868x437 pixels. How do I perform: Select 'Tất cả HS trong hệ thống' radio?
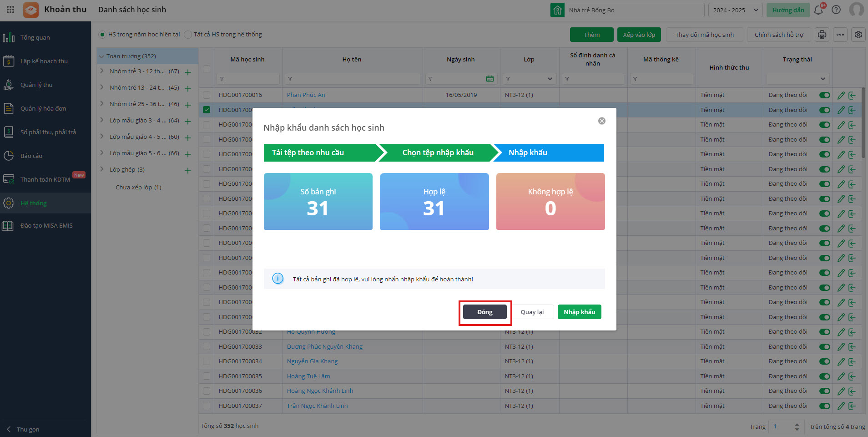pyautogui.click(x=188, y=35)
